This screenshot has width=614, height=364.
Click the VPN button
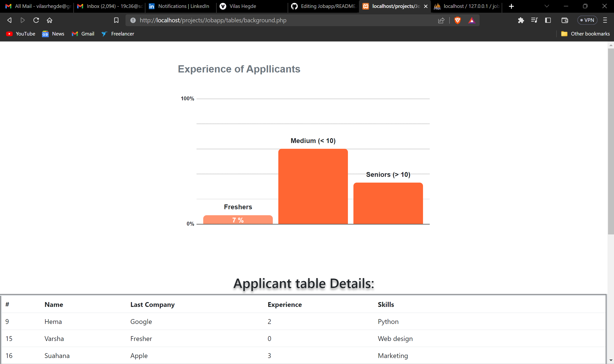587,20
